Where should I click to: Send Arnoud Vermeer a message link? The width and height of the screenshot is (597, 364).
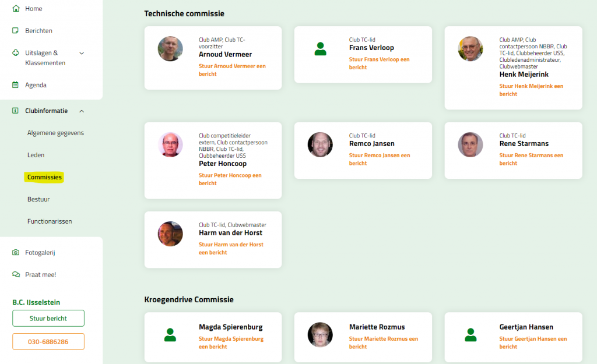tap(232, 70)
